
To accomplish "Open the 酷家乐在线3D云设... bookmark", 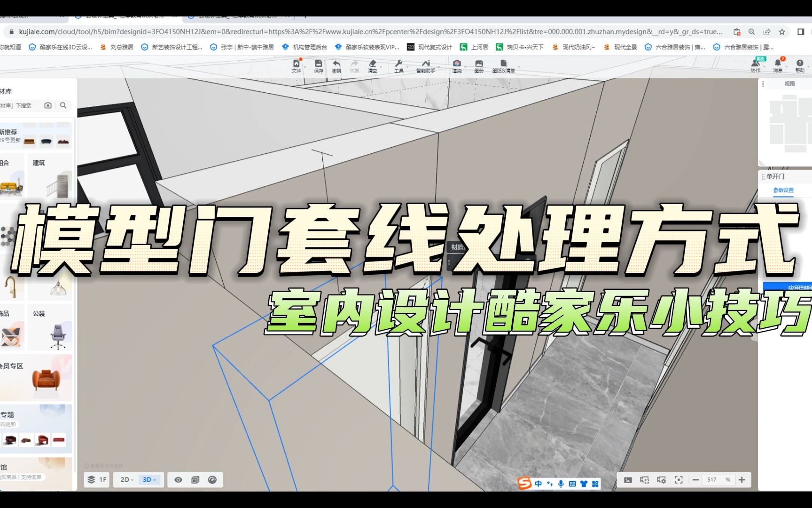I will point(61,47).
